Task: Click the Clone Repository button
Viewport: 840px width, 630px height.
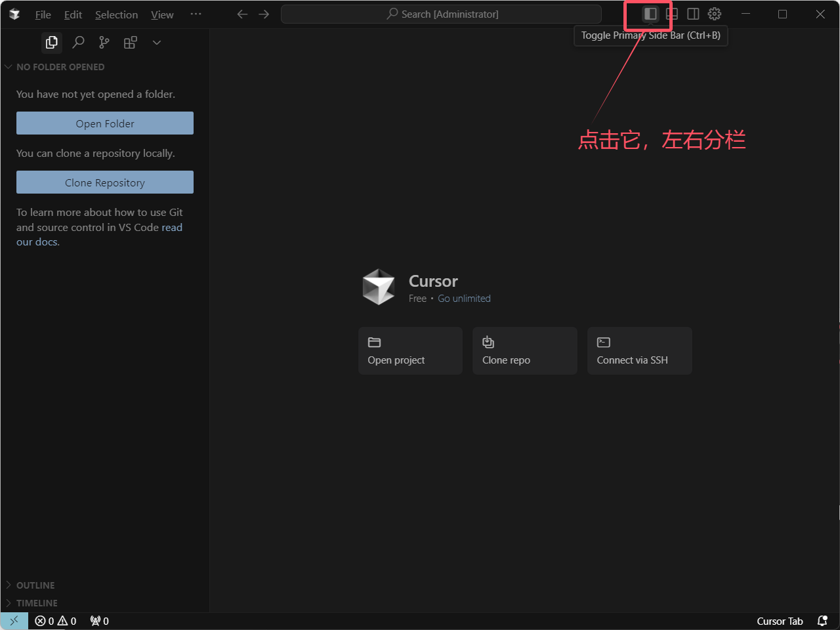Action: click(x=105, y=182)
